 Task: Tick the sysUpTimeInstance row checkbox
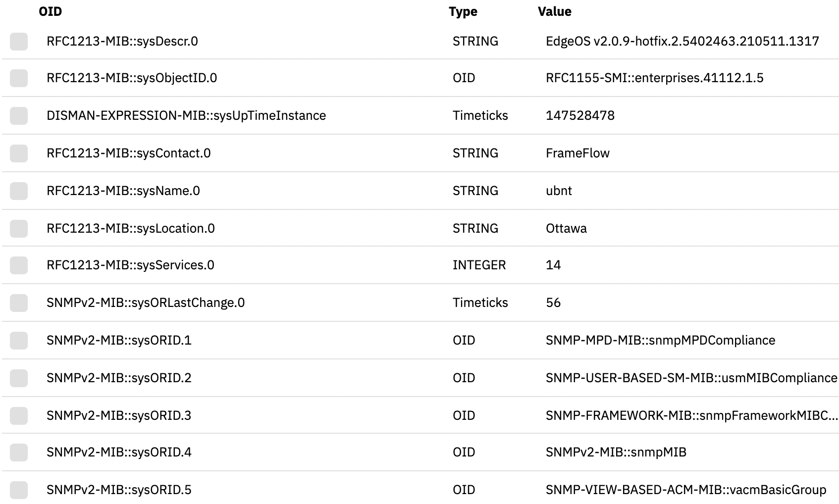(x=19, y=116)
